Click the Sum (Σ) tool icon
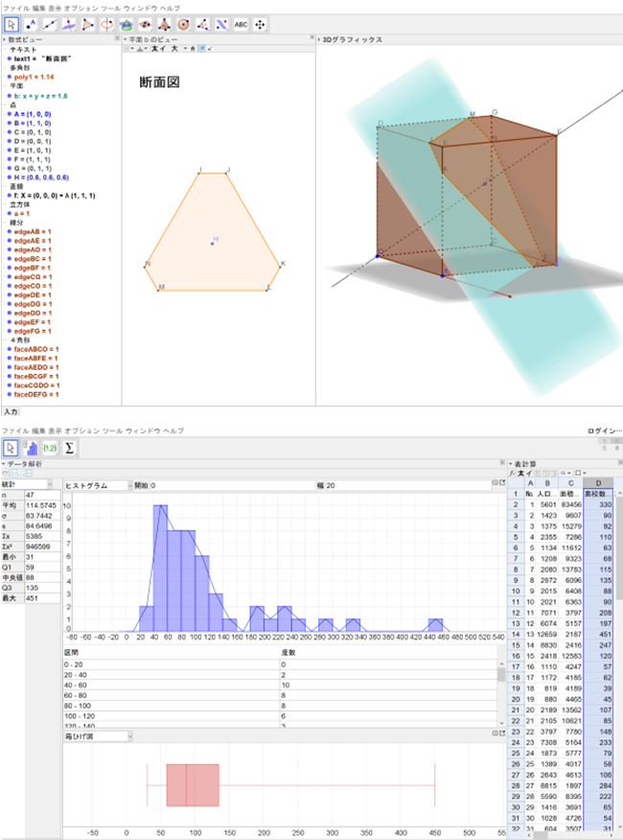Viewport: 623px width, 840px height. [x=70, y=447]
